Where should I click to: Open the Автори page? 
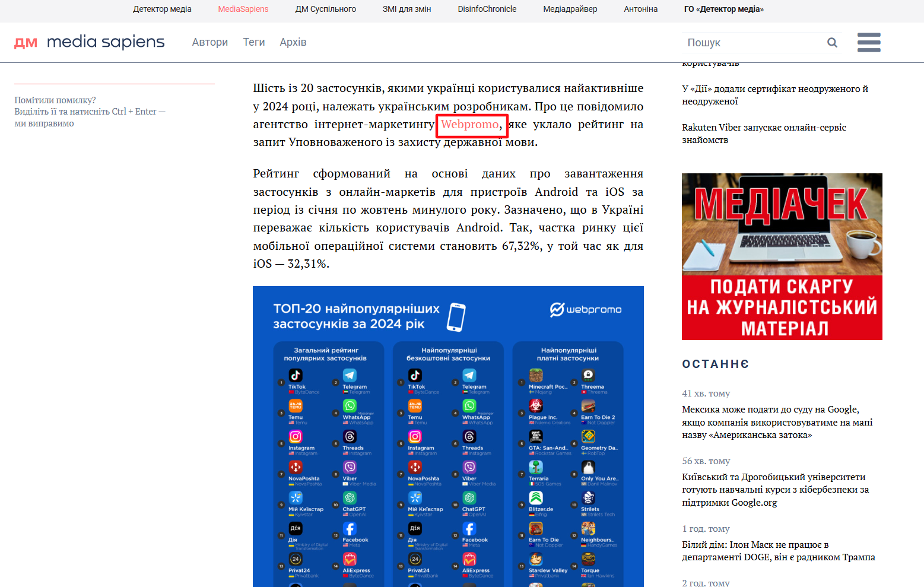click(x=209, y=42)
